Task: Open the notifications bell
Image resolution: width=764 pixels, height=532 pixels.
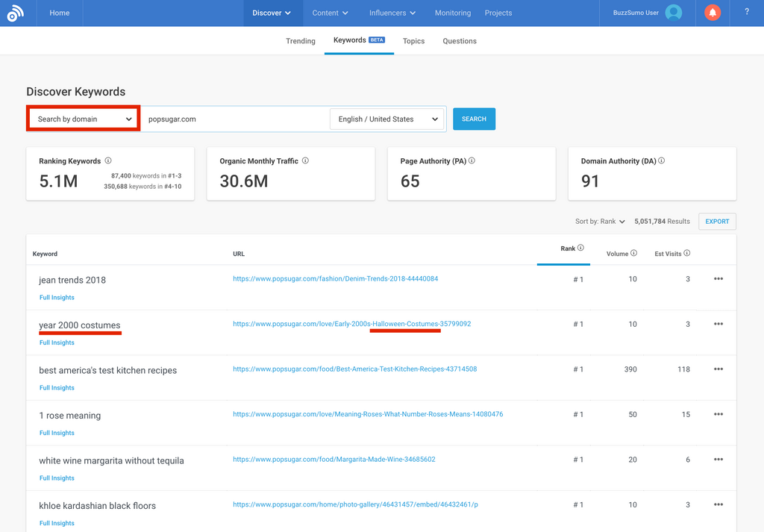Action: (x=713, y=13)
